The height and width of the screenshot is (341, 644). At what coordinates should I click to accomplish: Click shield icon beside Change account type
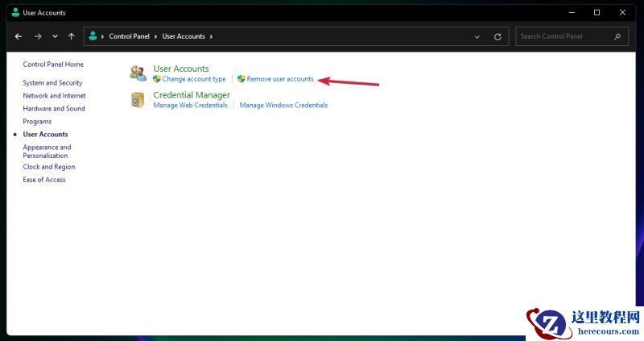click(157, 79)
